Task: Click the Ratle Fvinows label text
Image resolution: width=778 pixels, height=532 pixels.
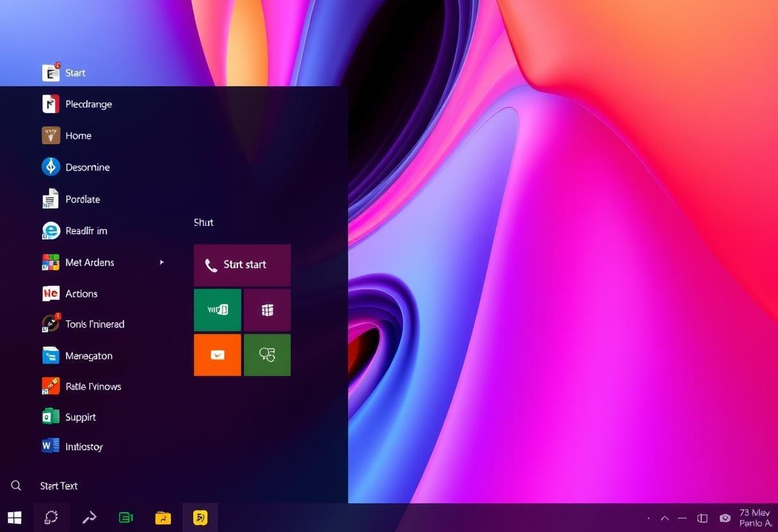Action: pyautogui.click(x=93, y=387)
